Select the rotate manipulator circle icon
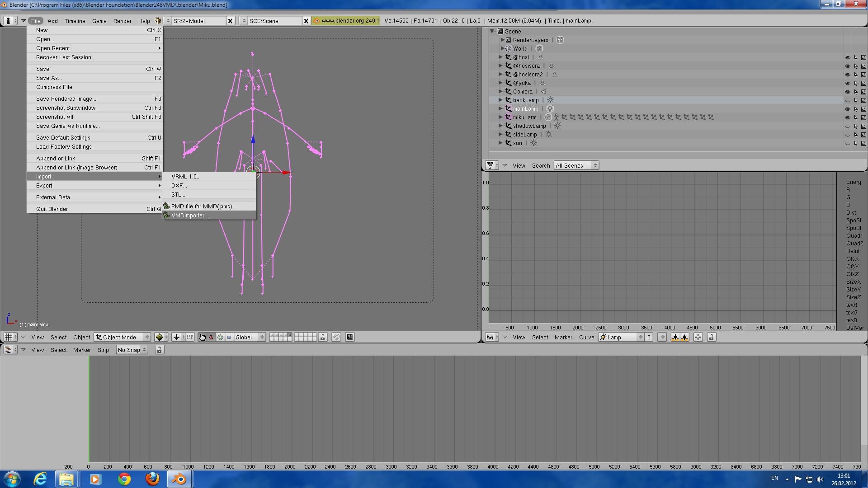The image size is (868, 488). click(x=220, y=337)
